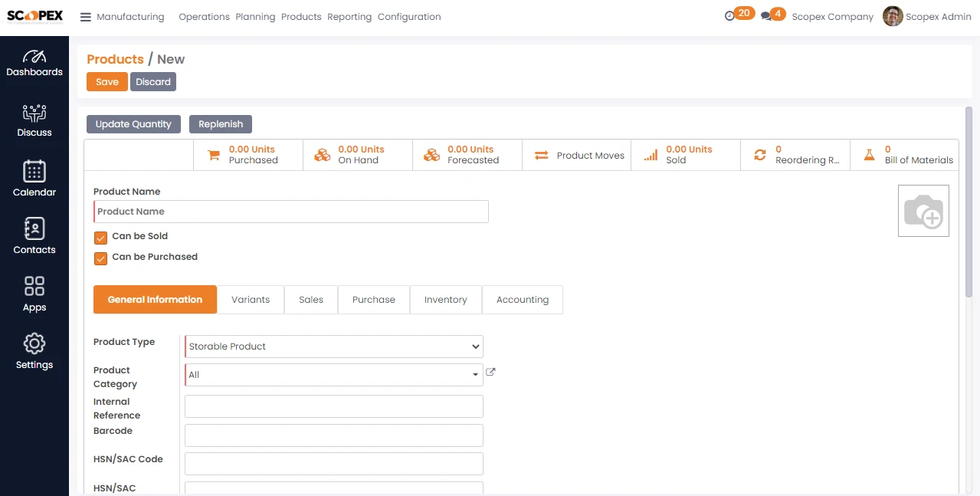Image resolution: width=980 pixels, height=496 pixels.
Task: Go to Products breadcrumb link
Action: pos(115,59)
